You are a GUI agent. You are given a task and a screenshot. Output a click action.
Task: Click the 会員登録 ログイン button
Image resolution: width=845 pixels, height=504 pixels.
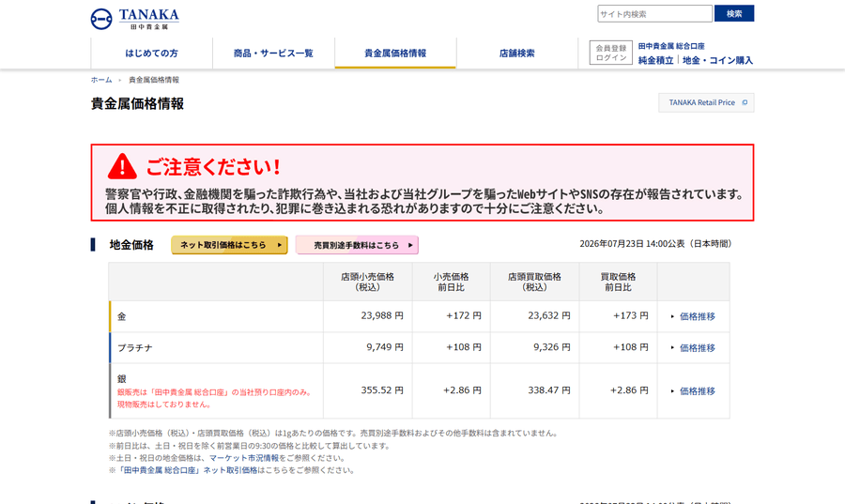point(610,53)
